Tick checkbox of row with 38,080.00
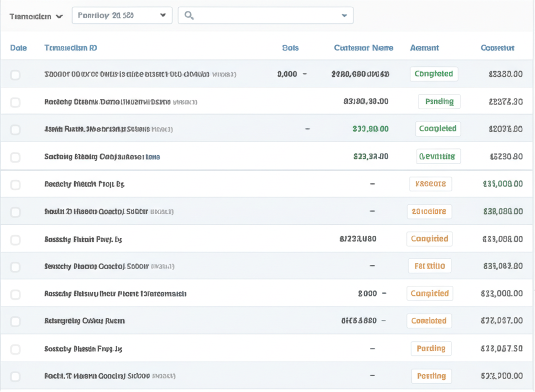This screenshot has height=392, width=535. tap(15, 212)
